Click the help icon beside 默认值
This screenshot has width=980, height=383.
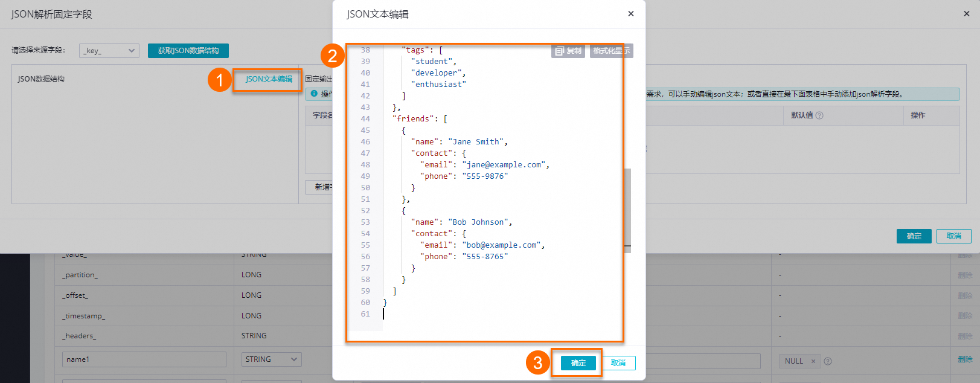point(819,115)
